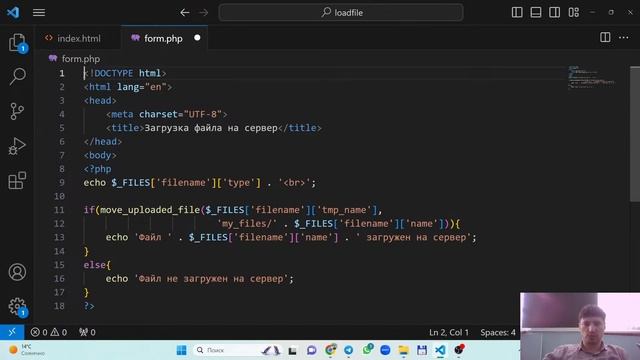Image resolution: width=640 pixels, height=360 pixels.
Task: Click the title text Загрузка файла на сервер
Action: [x=211, y=128]
